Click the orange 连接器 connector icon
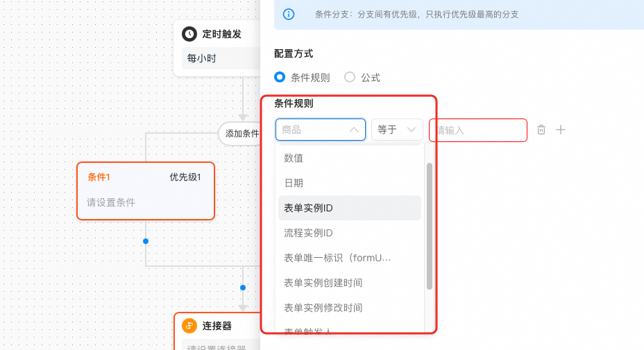Image resolution: width=644 pixels, height=350 pixels. pos(189,326)
